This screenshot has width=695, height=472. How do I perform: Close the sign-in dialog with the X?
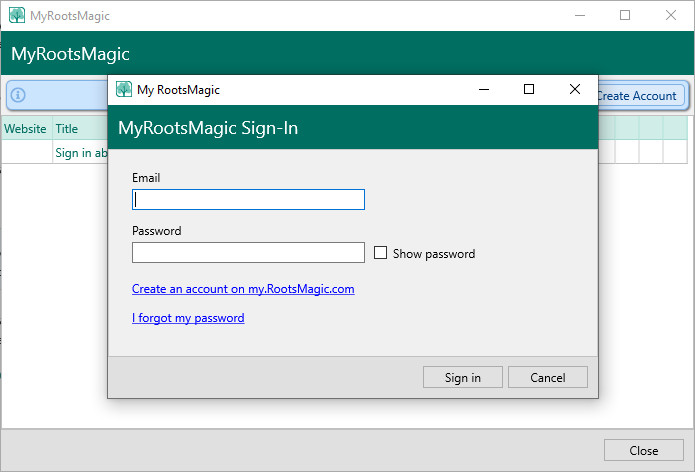[574, 89]
